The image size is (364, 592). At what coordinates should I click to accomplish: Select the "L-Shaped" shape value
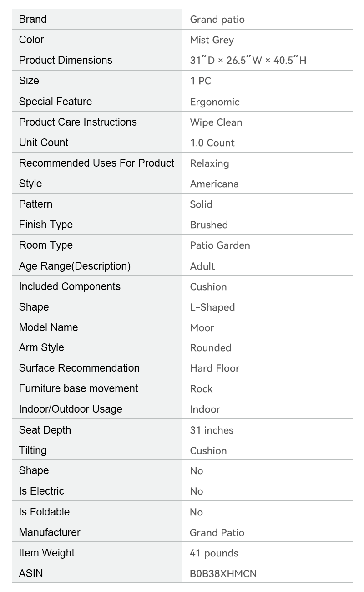pyautogui.click(x=212, y=307)
